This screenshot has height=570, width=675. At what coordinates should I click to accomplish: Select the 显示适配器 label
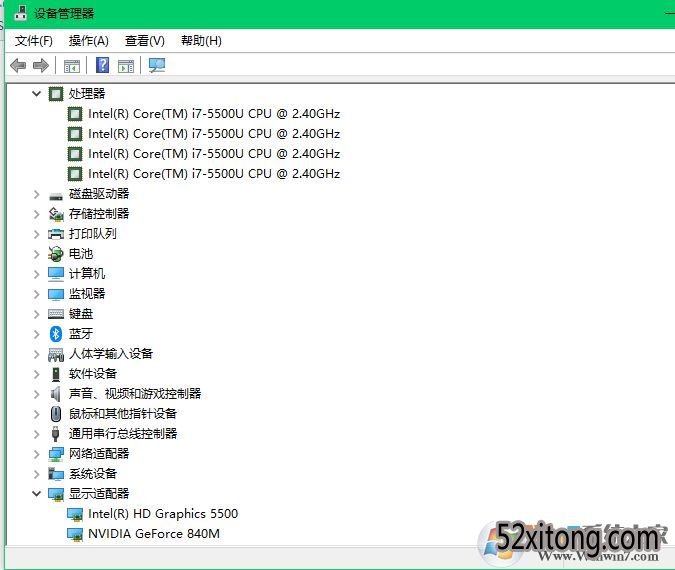point(99,494)
